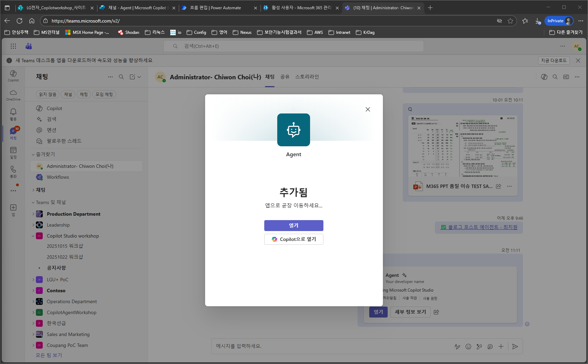Dismiss the Teams desktop app banner
This screenshot has width=588, height=364.
point(578,60)
